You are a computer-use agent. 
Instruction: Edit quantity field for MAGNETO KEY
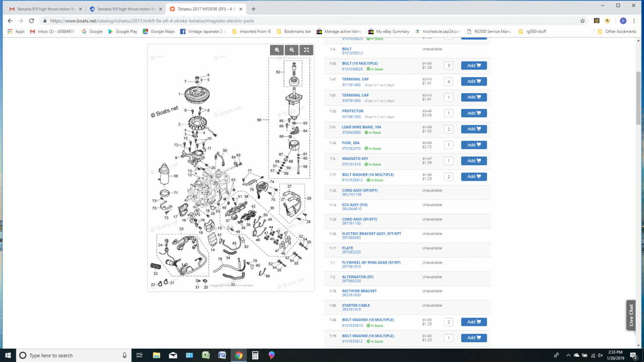448,161
